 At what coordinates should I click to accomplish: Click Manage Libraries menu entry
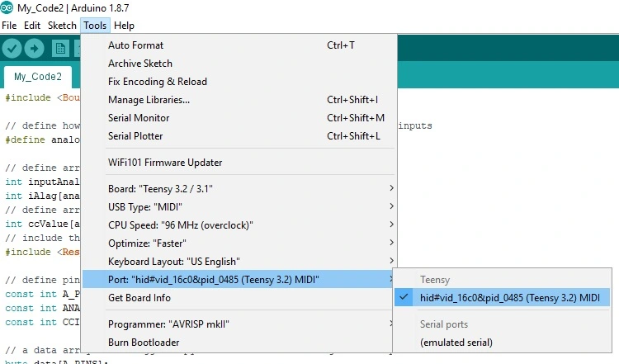click(x=149, y=100)
